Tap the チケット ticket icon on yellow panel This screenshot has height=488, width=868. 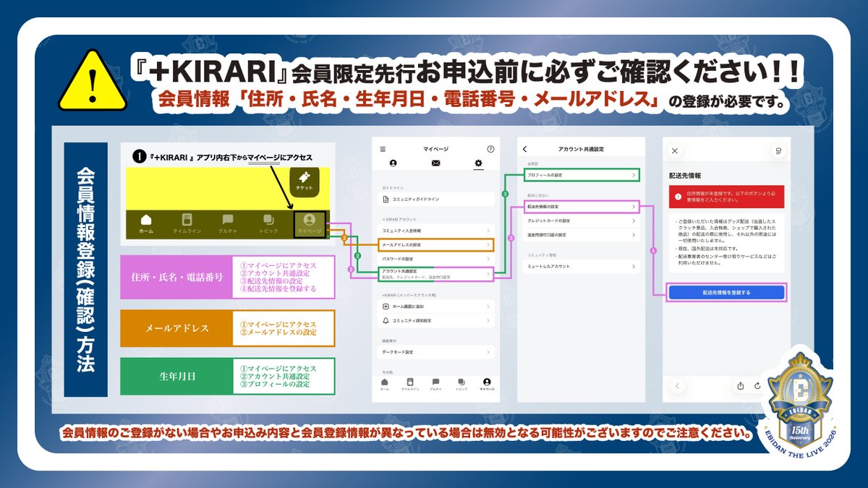click(x=305, y=181)
